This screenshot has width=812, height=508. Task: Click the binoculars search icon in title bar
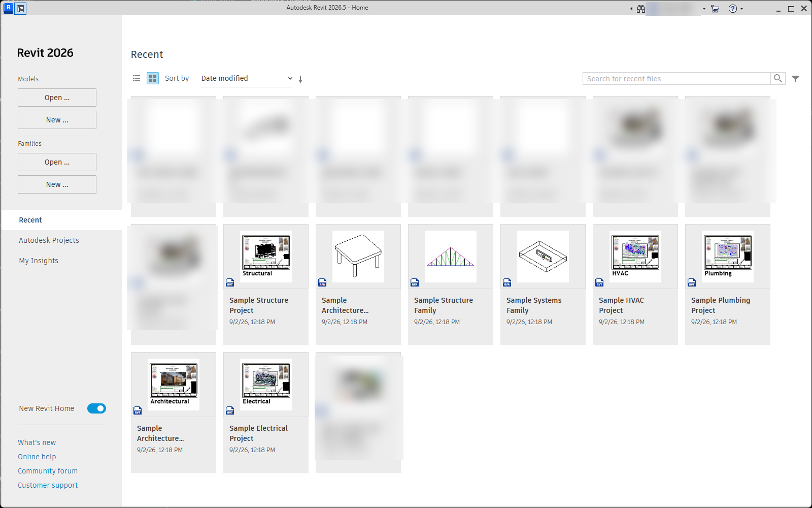641,9
